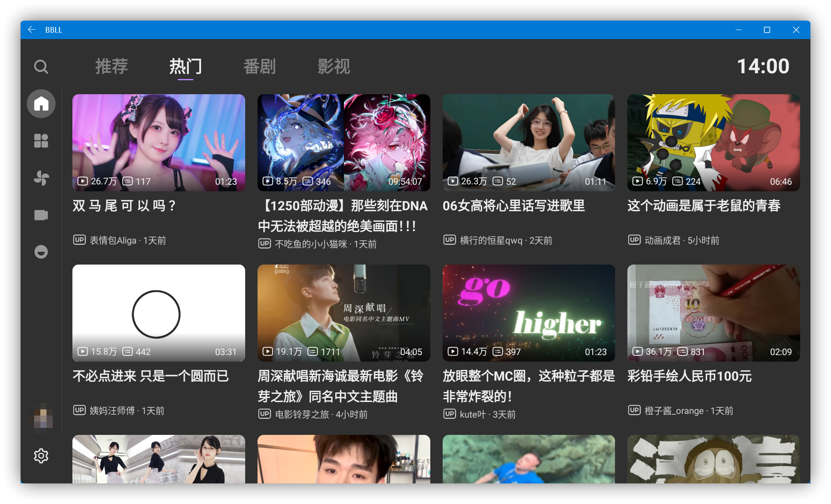Click the half-circle face icon in sidebar

pos(41,252)
